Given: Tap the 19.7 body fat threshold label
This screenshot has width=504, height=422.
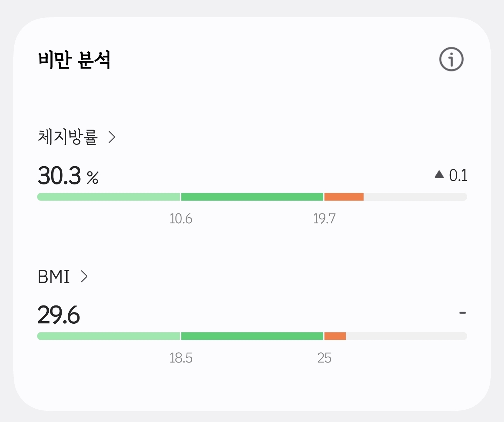Looking at the screenshot, I should [324, 219].
